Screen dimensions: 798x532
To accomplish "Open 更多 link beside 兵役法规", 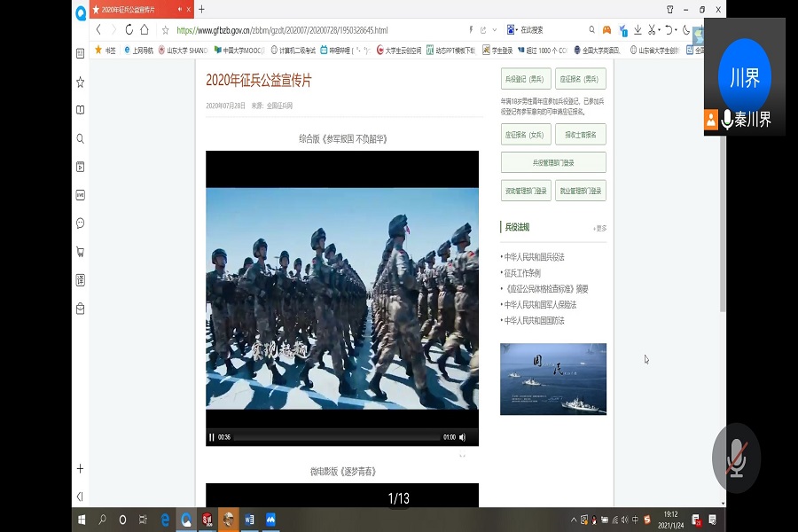I will tap(600, 228).
